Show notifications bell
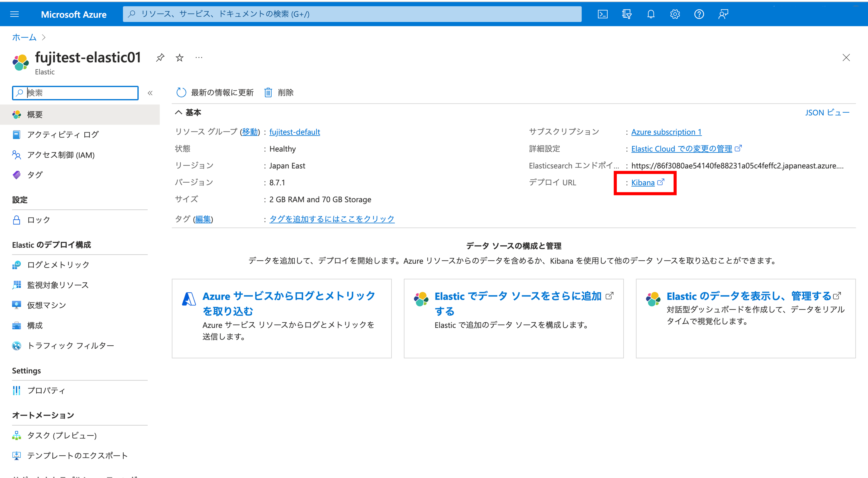 [651, 14]
